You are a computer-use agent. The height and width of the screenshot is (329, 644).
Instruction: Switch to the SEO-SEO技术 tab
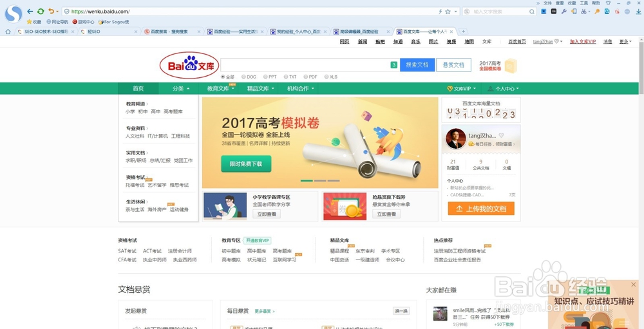tap(46, 32)
